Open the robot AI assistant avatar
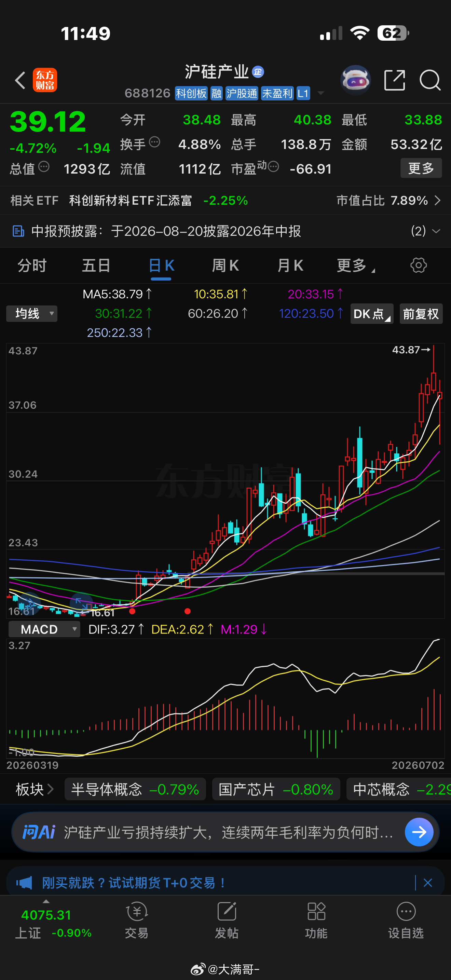The width and height of the screenshot is (451, 980). pyautogui.click(x=356, y=80)
